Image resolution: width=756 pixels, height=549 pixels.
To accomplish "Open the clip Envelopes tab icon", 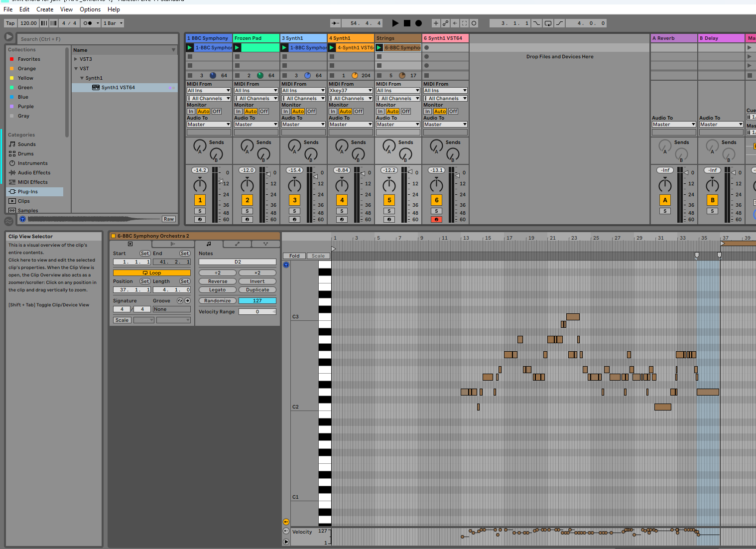I will coord(237,244).
